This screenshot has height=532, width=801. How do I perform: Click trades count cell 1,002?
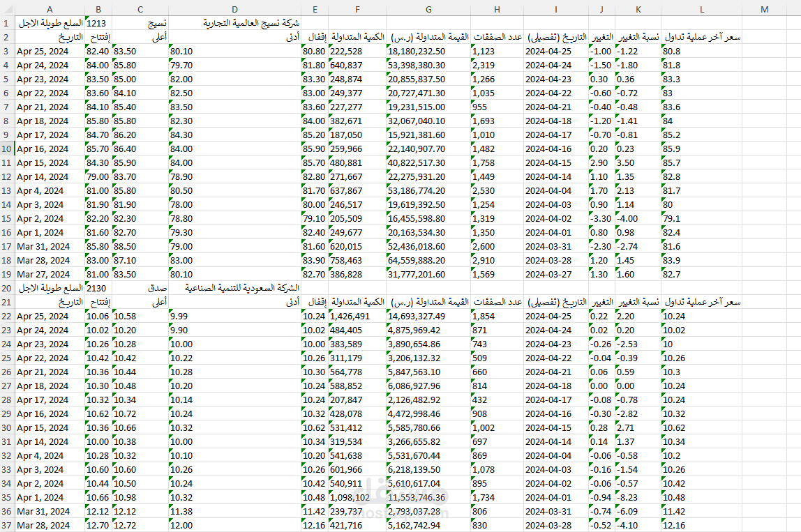pos(497,428)
